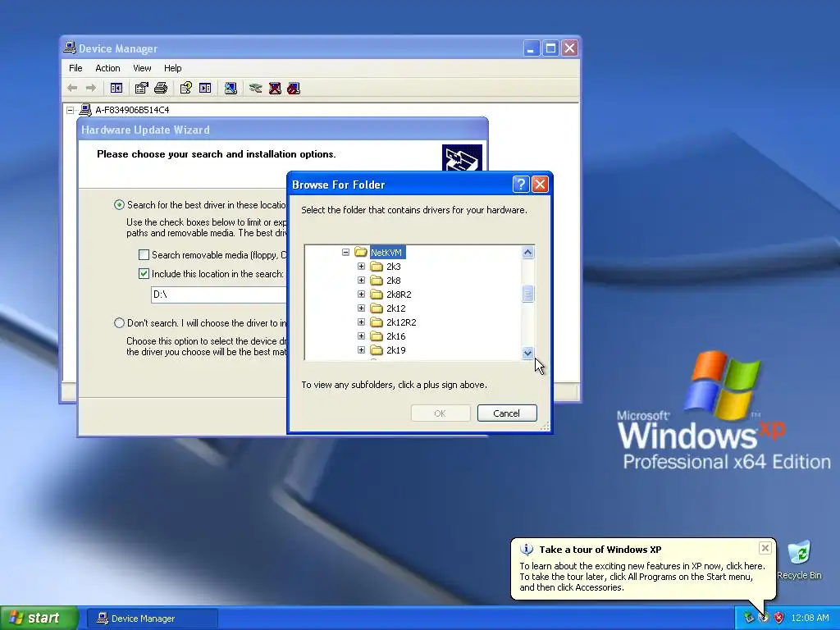
Task: Click the tour balloon message text
Action: pyautogui.click(x=641, y=577)
